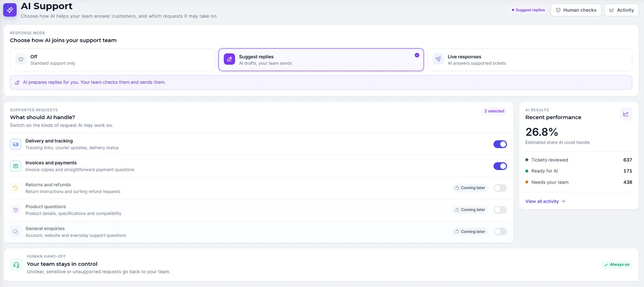This screenshot has height=287, width=644.
Task: Click the 'Recent performance' heading
Action: tap(553, 117)
